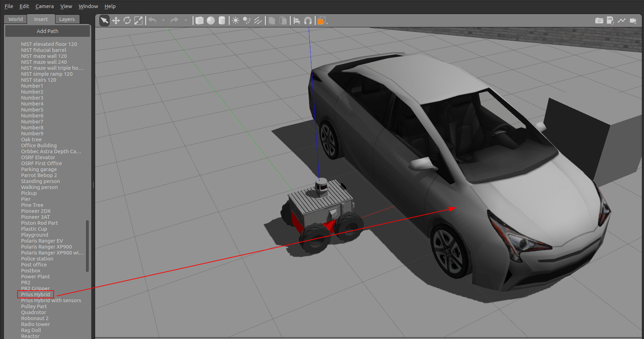Open the orange cube view angle menu
This screenshot has height=339, width=644.
click(322, 21)
